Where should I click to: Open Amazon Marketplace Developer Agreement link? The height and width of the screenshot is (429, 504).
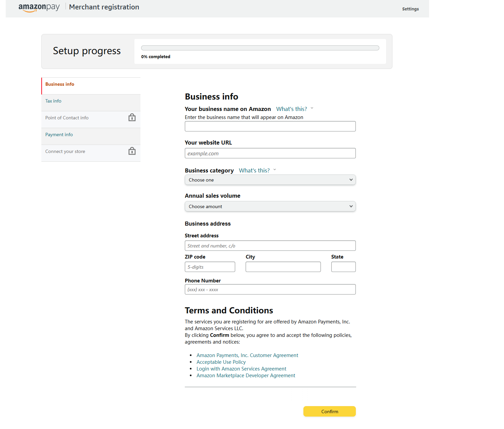coord(246,376)
